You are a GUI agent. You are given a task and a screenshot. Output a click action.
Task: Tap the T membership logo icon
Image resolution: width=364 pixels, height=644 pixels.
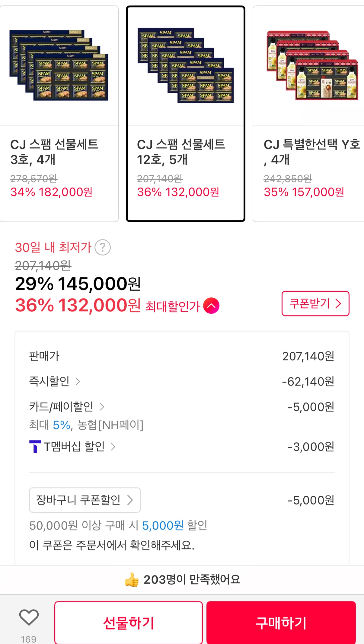coord(35,446)
